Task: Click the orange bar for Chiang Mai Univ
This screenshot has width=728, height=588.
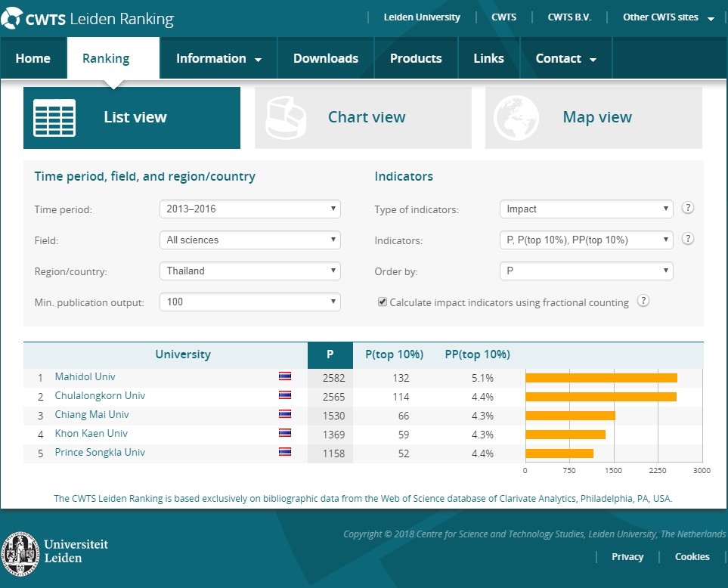Action: [570, 416]
